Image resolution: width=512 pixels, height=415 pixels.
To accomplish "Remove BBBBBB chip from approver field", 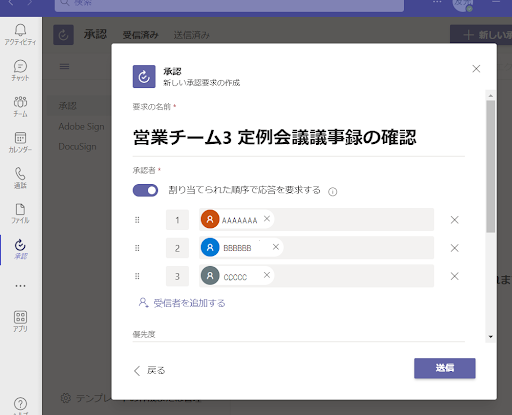I will (276, 247).
